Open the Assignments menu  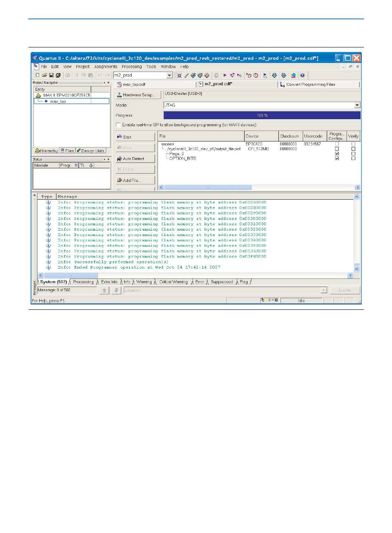point(106,66)
